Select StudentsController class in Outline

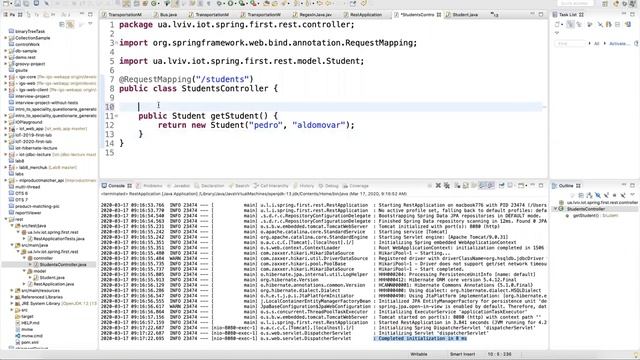[586, 209]
